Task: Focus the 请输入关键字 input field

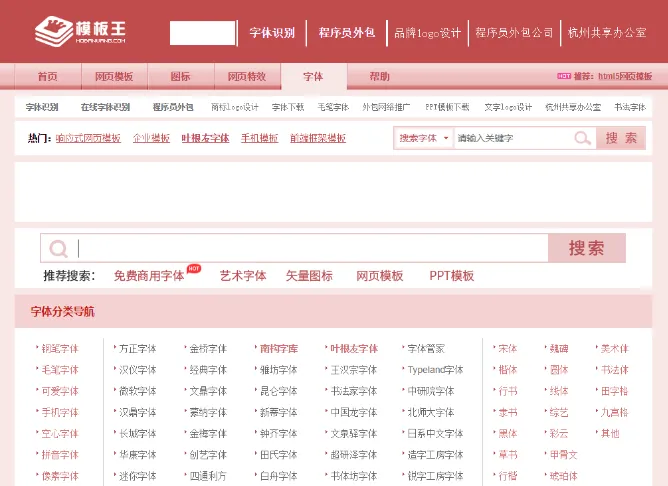Action: click(x=514, y=138)
